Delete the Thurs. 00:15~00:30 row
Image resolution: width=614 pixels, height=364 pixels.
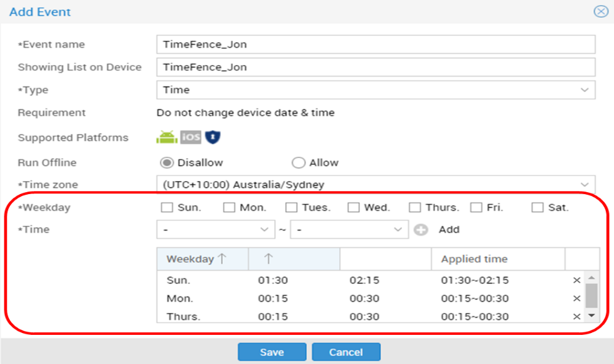tap(576, 316)
